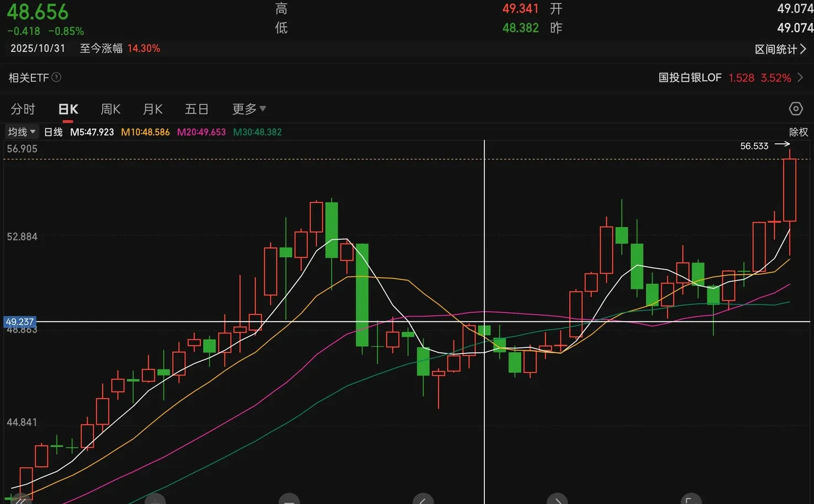Click the 除权 button

798,132
